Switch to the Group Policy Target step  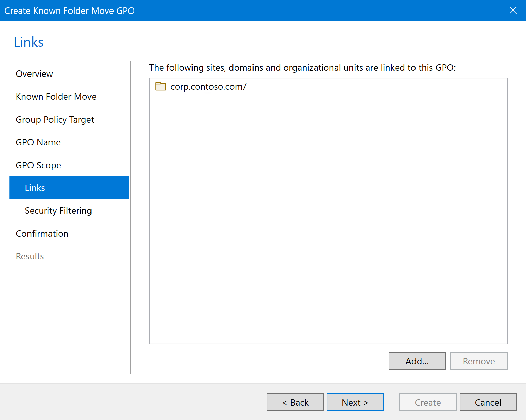coord(55,120)
